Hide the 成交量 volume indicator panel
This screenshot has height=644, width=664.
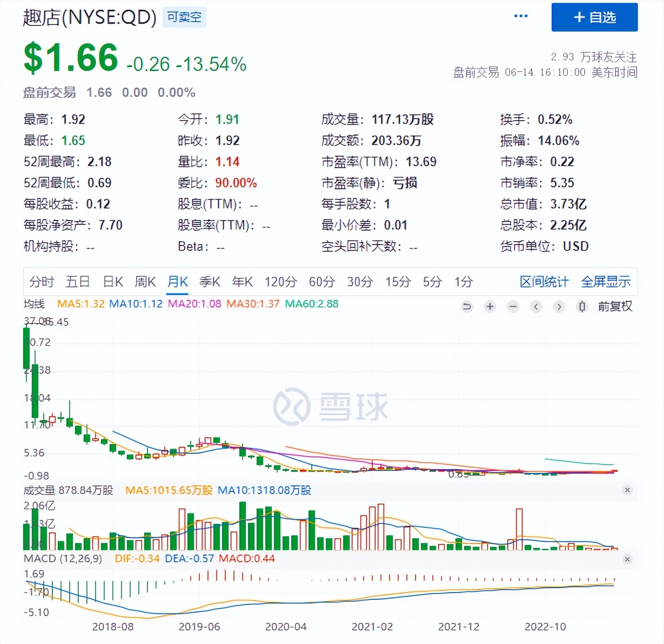[x=627, y=490]
